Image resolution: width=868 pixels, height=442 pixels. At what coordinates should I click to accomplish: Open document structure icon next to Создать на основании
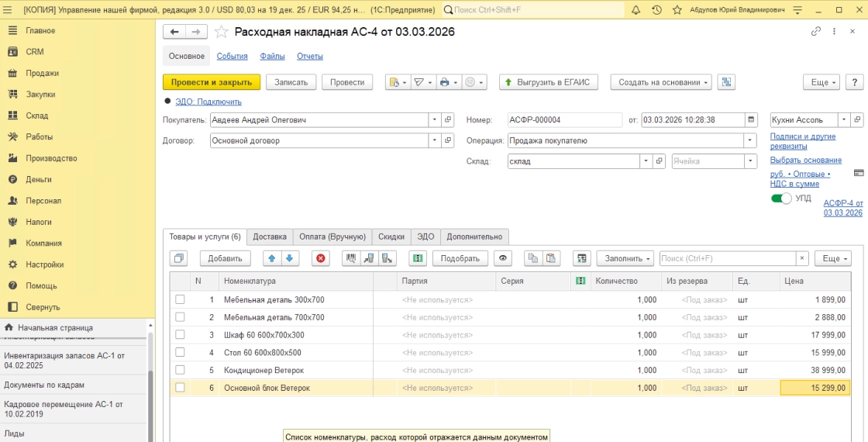[x=726, y=82]
